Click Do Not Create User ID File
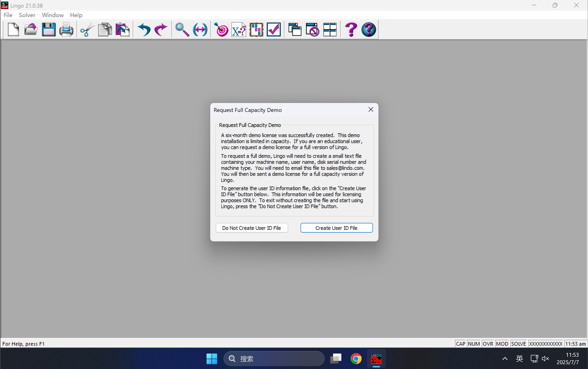This screenshot has width=588, height=369. click(x=252, y=228)
